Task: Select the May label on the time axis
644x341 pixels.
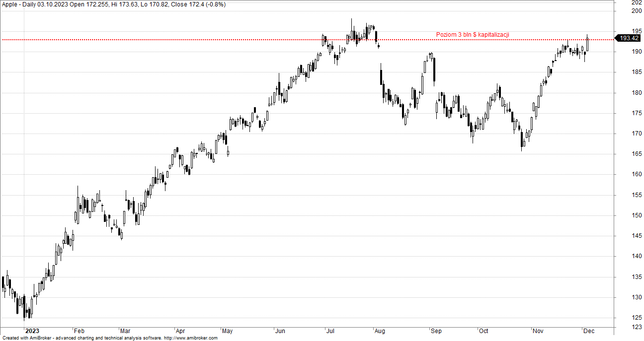Action: (228, 331)
